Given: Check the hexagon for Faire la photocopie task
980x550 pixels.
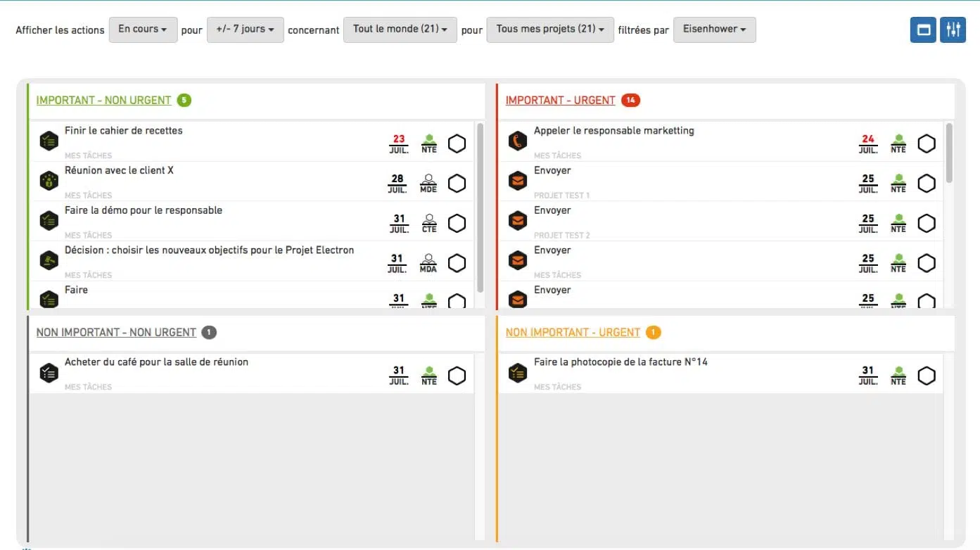Looking at the screenshot, I should click(x=927, y=376).
